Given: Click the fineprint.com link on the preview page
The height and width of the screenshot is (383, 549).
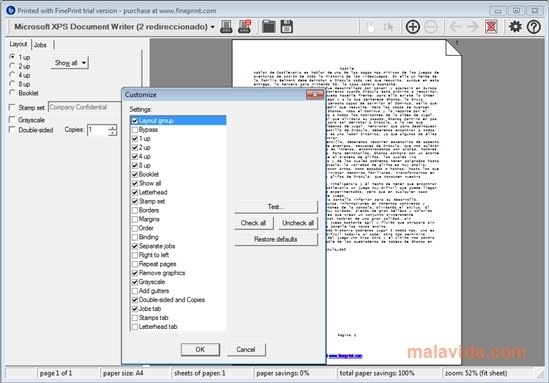Looking at the screenshot, I should [x=345, y=356].
